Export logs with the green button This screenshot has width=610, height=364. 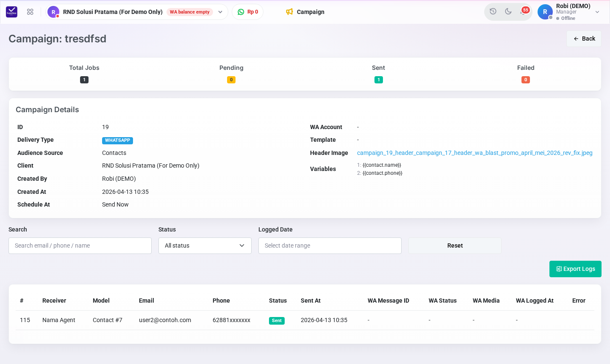[x=575, y=269]
